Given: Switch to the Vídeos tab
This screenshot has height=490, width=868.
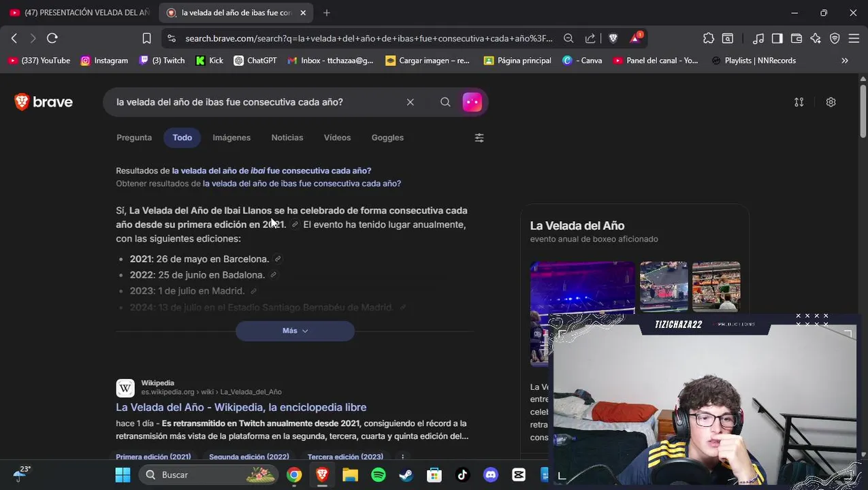Looking at the screenshot, I should 337,137.
